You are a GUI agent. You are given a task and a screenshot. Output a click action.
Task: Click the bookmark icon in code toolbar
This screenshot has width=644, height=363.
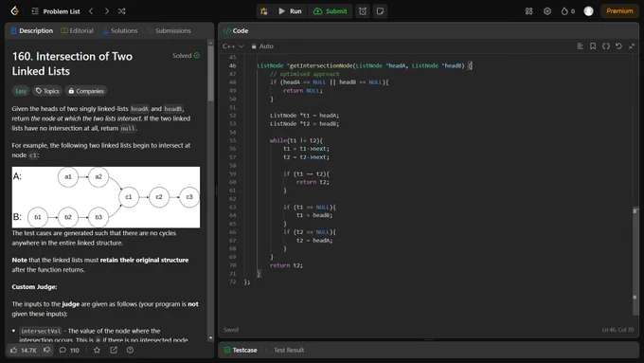point(593,46)
